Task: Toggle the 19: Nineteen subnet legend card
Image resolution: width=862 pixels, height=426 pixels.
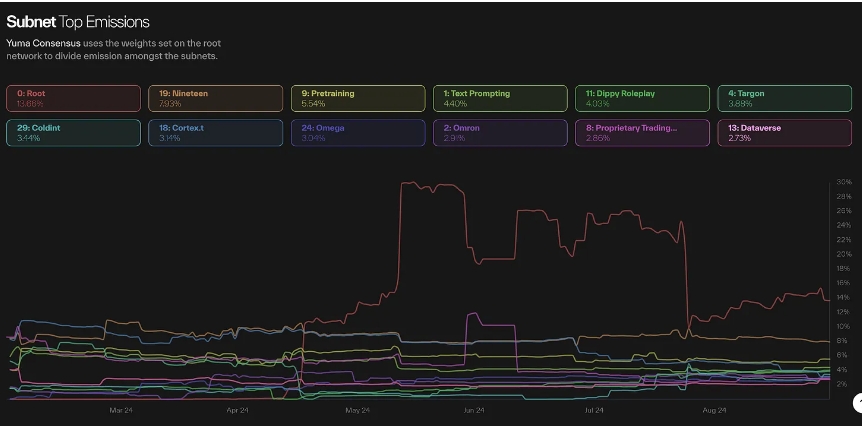Action: click(x=216, y=98)
